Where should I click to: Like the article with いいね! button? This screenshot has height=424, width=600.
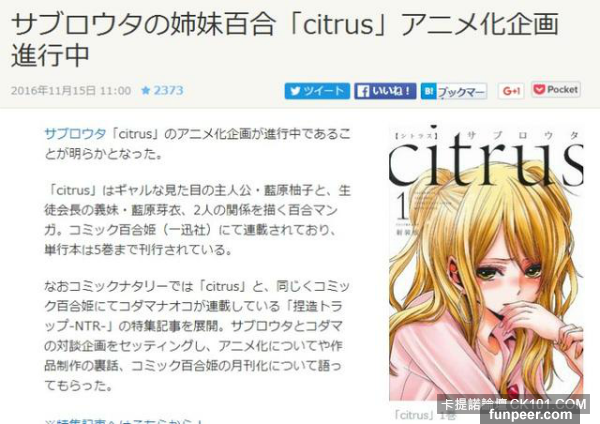point(385,91)
